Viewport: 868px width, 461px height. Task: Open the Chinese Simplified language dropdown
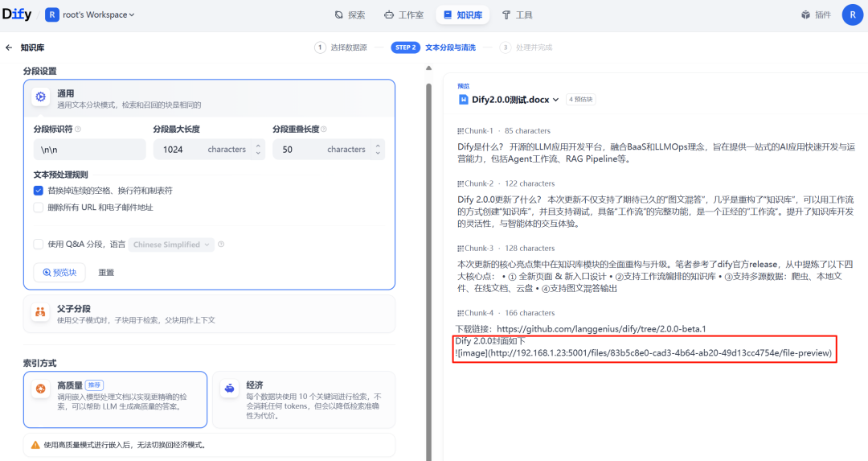tap(171, 245)
